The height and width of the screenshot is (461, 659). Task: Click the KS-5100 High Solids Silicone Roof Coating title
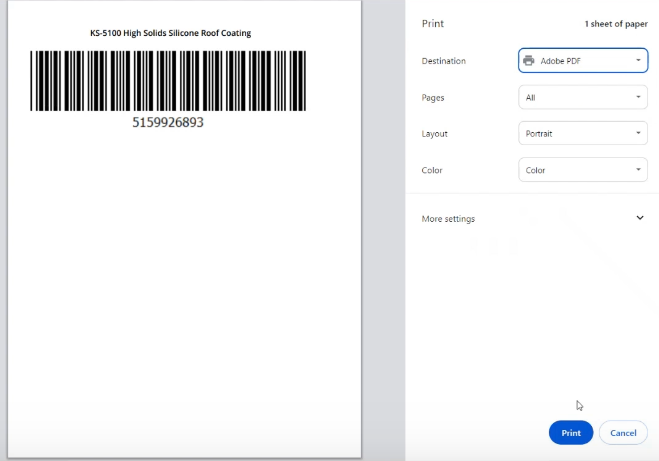click(x=171, y=33)
